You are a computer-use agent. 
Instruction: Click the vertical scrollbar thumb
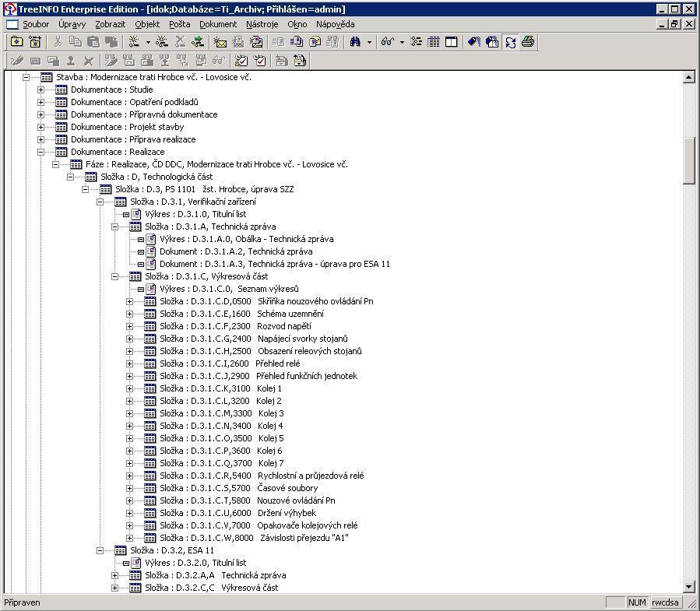(689, 160)
